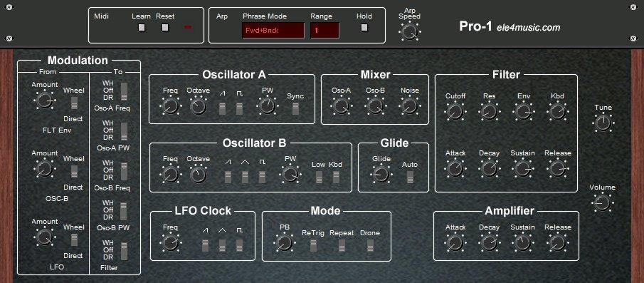Set the Osc-A Freq modulation destination switch
The height and width of the screenshot is (283, 644).
coord(124,91)
